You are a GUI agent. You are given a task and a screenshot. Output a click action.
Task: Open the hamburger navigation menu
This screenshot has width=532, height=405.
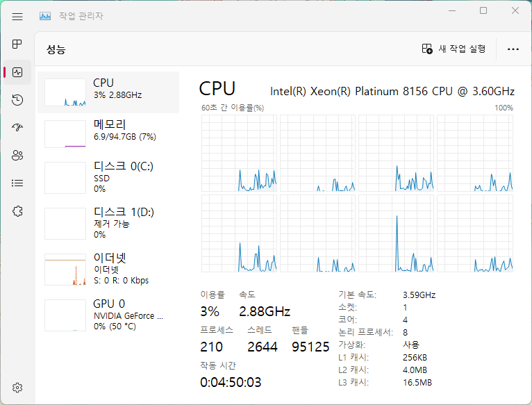click(x=17, y=16)
